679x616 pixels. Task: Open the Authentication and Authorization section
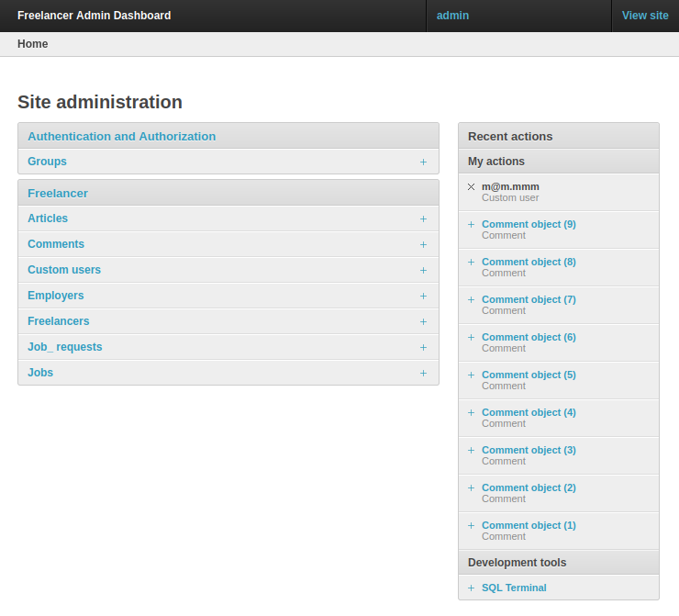tap(121, 136)
